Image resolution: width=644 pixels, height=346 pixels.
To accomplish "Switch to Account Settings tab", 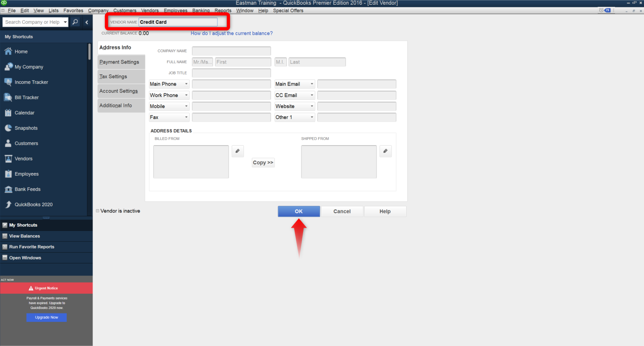I will (x=121, y=91).
